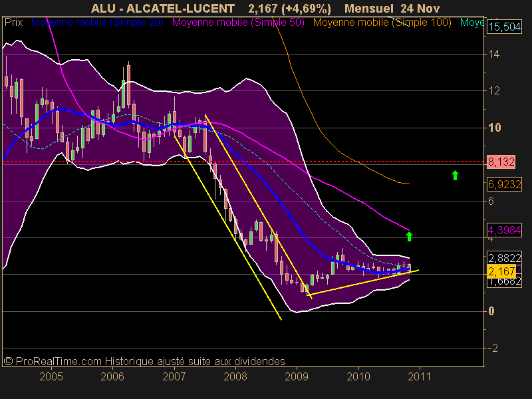Screen dimensions: 532x399
Task: Click the orange 6,9232 value label
Action: (505, 184)
